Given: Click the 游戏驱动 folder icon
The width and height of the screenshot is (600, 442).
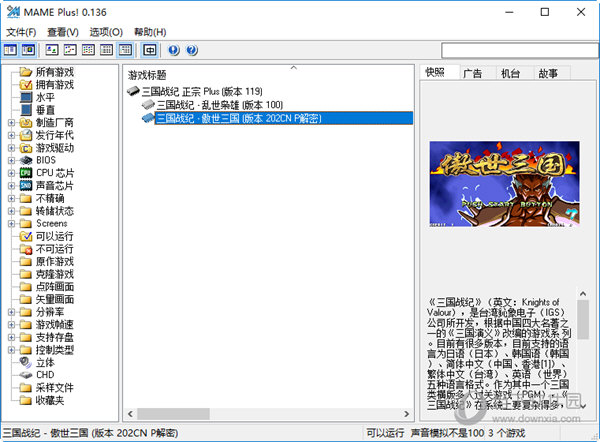Looking at the screenshot, I should [x=26, y=148].
